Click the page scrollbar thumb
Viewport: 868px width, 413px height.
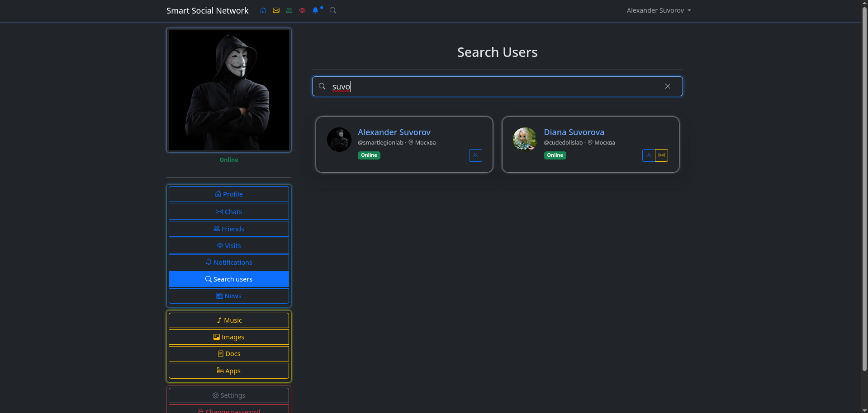[x=864, y=189]
